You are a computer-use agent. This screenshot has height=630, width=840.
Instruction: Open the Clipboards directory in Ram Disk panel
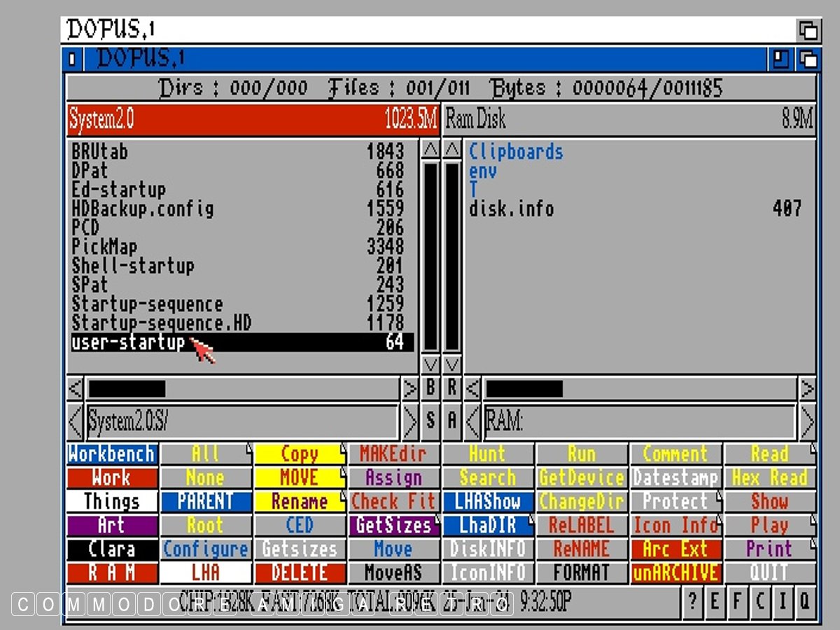pos(516,152)
